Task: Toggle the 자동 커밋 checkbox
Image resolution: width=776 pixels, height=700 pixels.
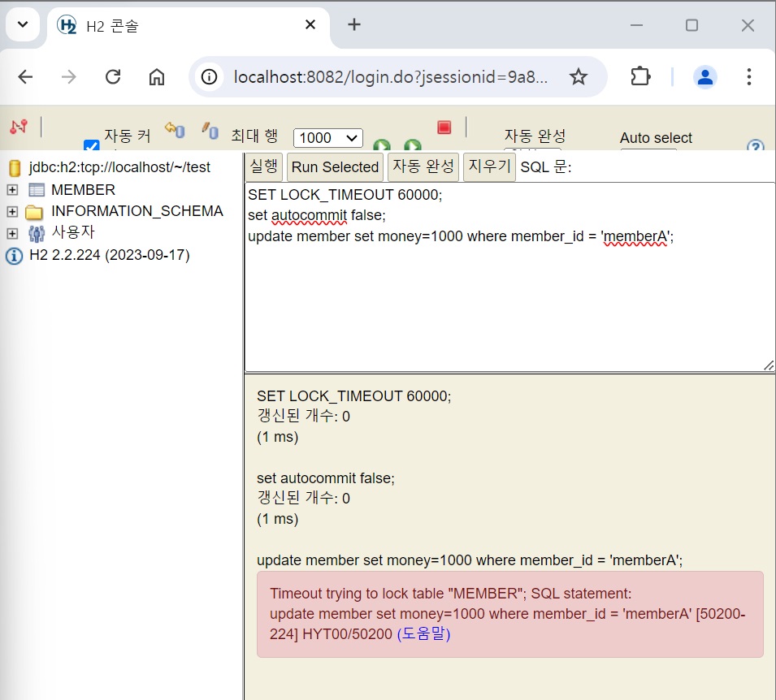Action: (x=92, y=145)
